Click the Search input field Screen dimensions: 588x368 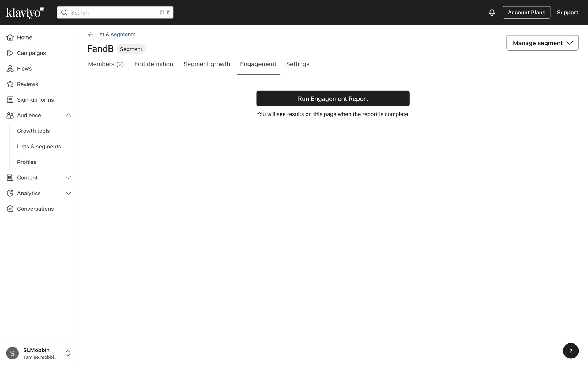click(115, 13)
